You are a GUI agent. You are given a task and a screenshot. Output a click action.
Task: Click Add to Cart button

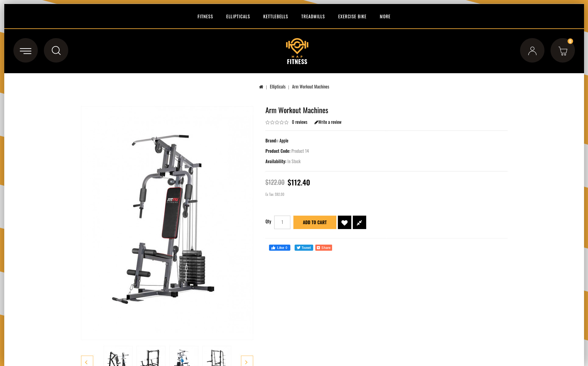point(315,222)
